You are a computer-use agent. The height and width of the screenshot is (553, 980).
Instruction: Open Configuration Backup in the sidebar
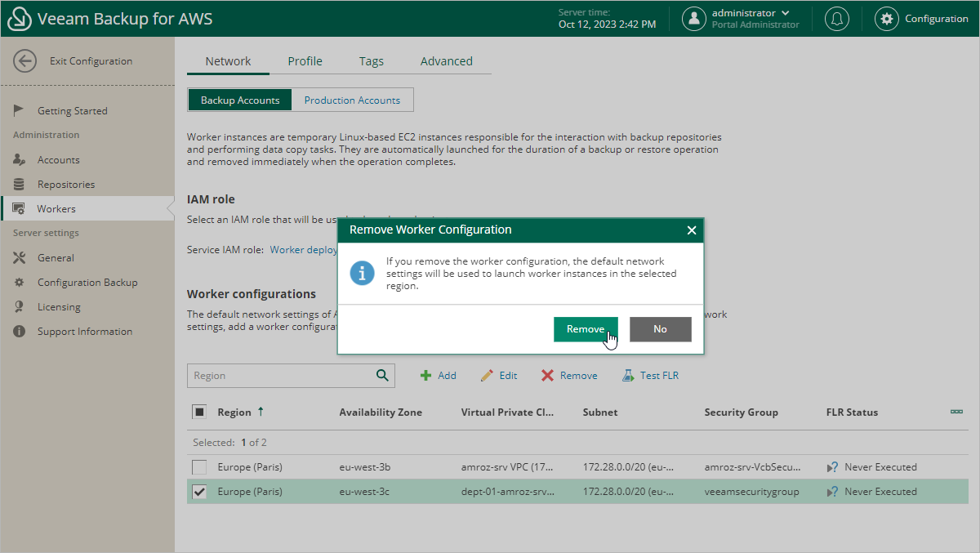pyautogui.click(x=87, y=283)
